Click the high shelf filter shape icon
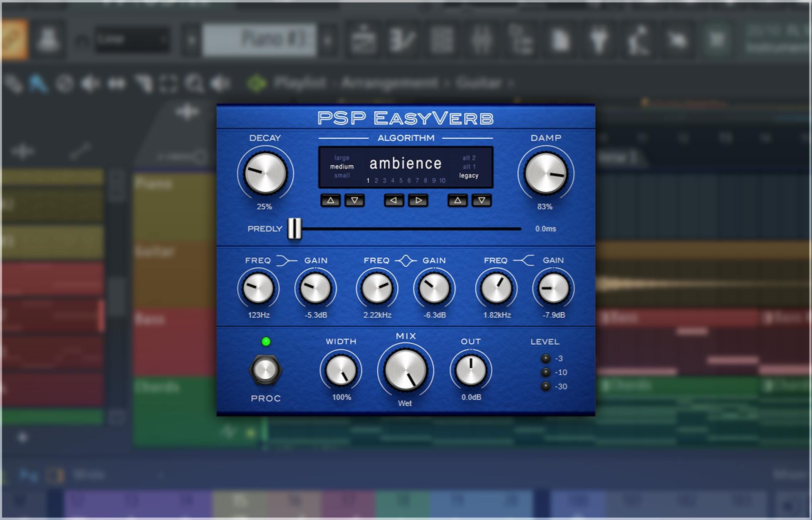Viewport: 812px width, 520px height. click(x=524, y=260)
